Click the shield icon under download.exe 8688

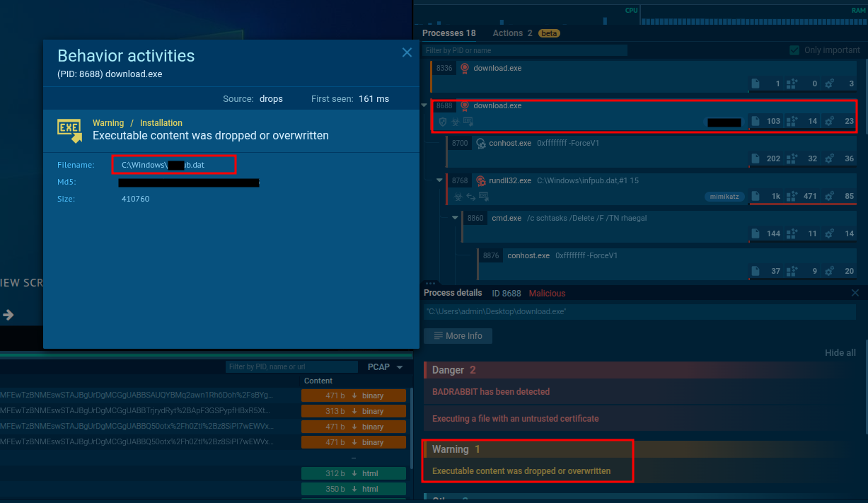point(443,122)
